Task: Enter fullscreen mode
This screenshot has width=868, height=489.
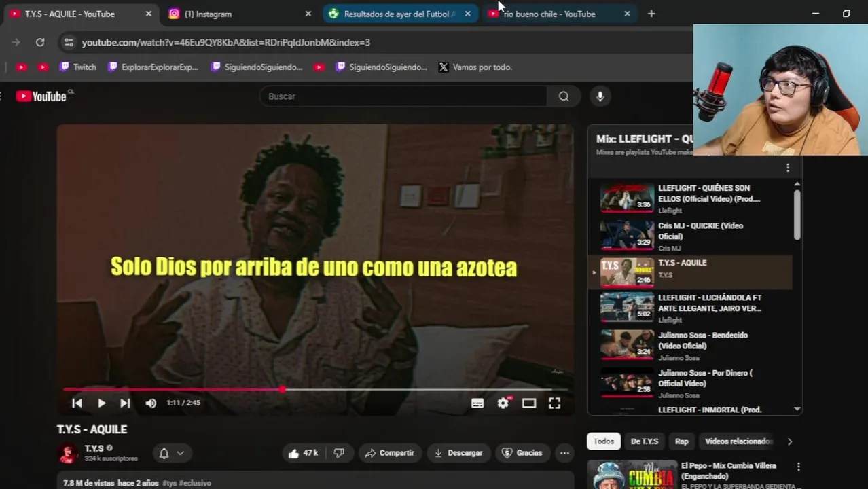Action: [x=554, y=403]
